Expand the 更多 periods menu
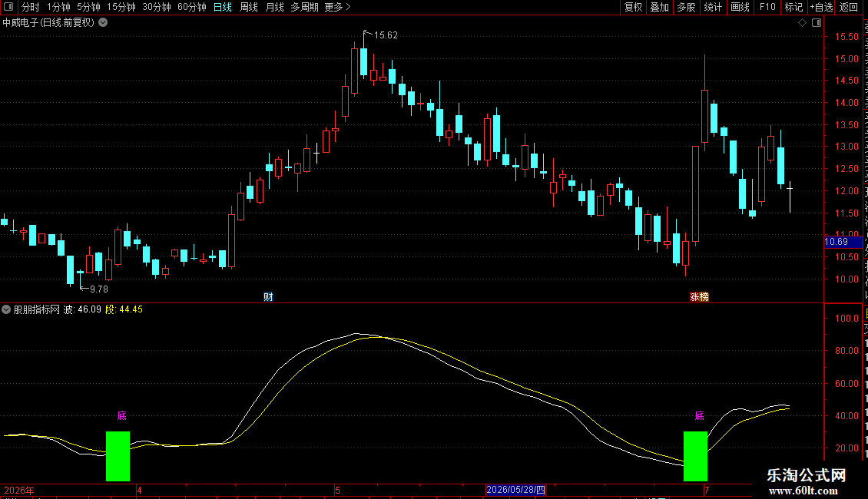Image resolution: width=868 pixels, height=499 pixels. click(x=337, y=7)
